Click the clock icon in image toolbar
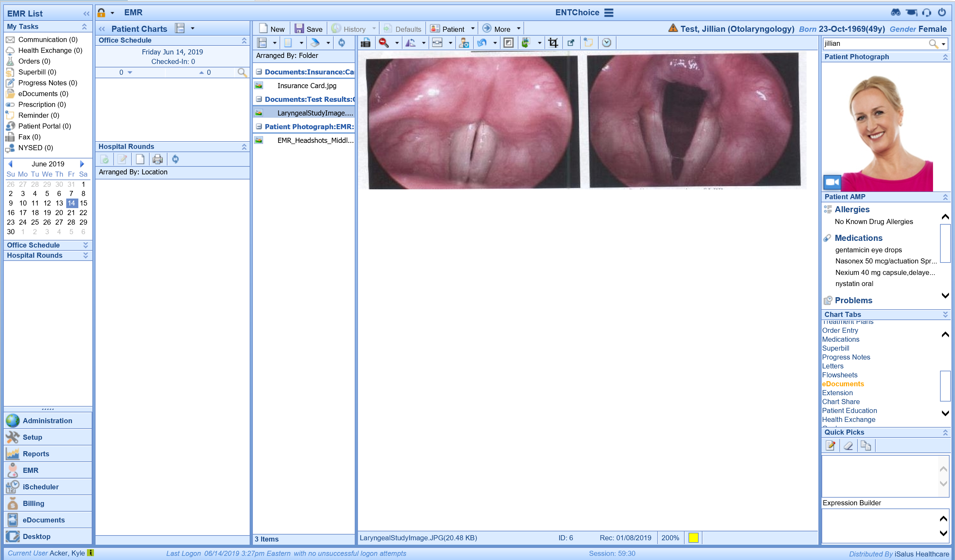The image size is (955, 560). pyautogui.click(x=606, y=43)
